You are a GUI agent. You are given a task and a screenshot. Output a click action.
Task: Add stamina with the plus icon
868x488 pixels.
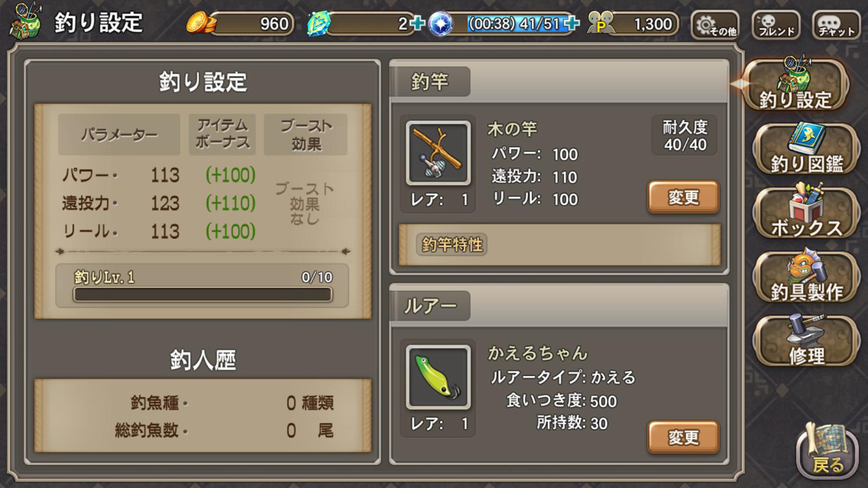(x=572, y=24)
